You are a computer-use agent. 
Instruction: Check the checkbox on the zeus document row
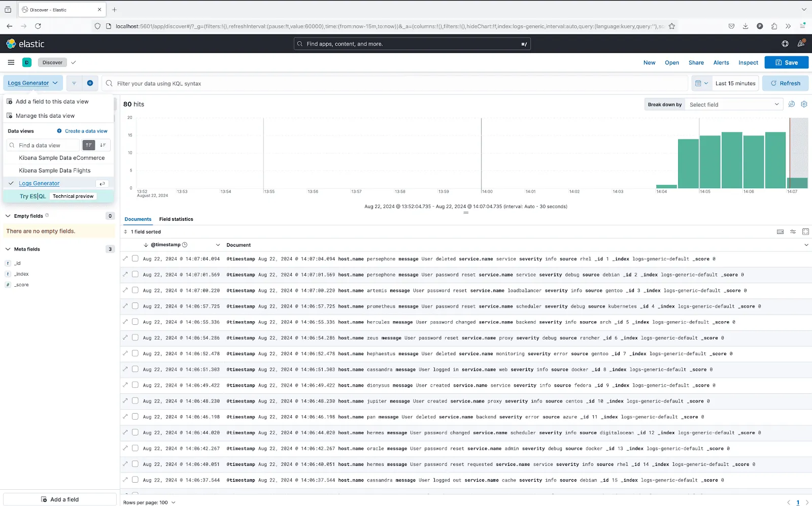135,338
